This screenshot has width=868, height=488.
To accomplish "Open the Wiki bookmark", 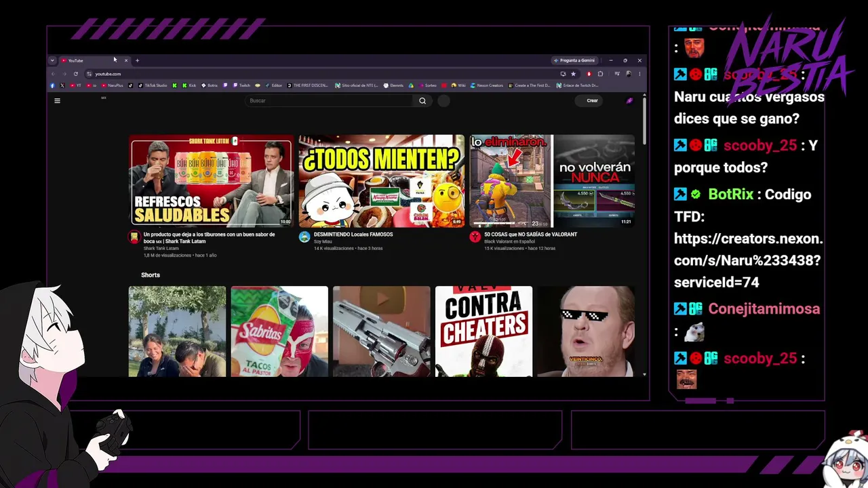I will (x=458, y=85).
